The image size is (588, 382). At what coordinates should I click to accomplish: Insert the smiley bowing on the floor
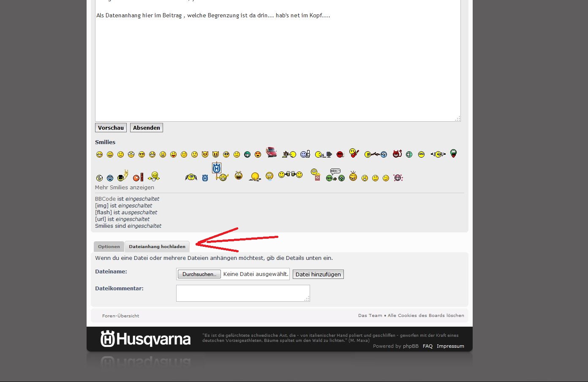pyautogui.click(x=255, y=177)
